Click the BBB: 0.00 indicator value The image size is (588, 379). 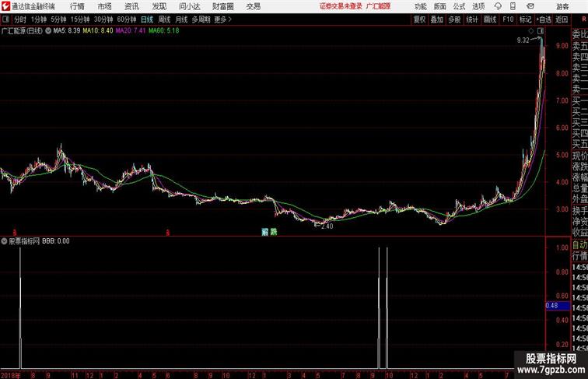(x=56, y=241)
